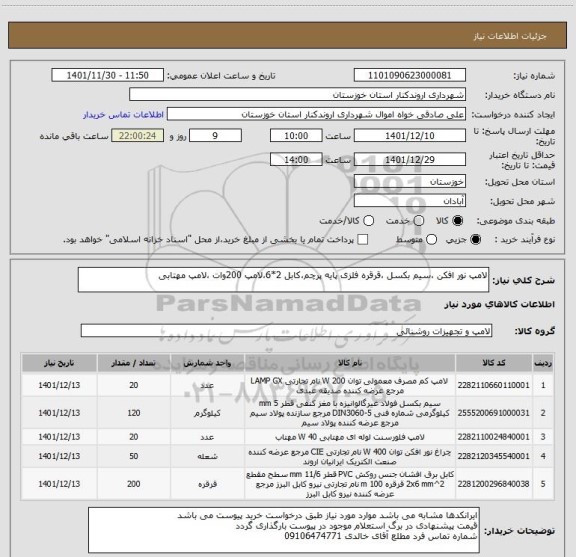Click the قرقره unit cell
This screenshot has width=576, height=557.
tap(207, 484)
